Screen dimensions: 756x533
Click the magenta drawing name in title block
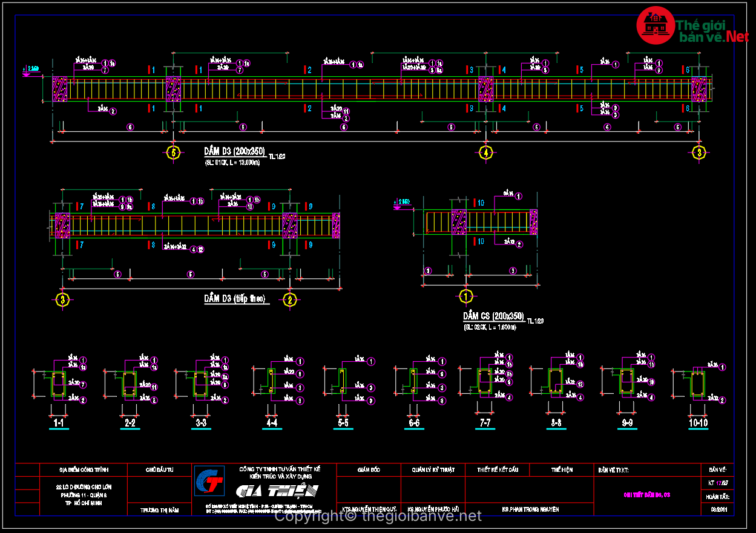coord(647,495)
